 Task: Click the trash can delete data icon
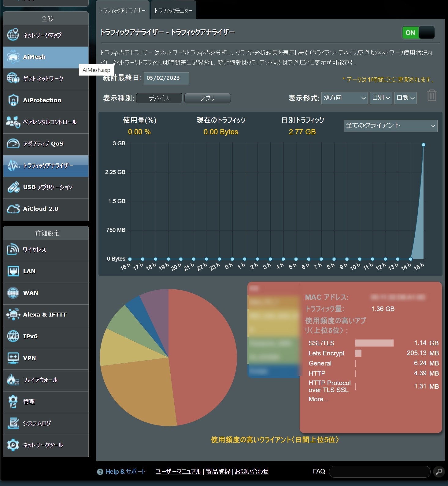click(431, 96)
